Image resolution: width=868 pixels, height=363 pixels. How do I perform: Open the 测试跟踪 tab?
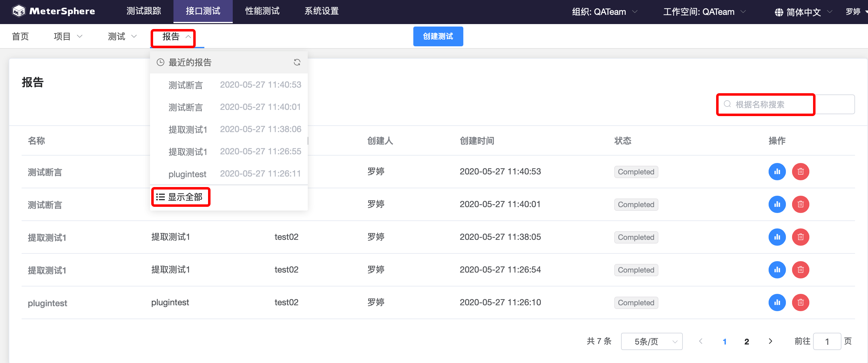pos(144,11)
